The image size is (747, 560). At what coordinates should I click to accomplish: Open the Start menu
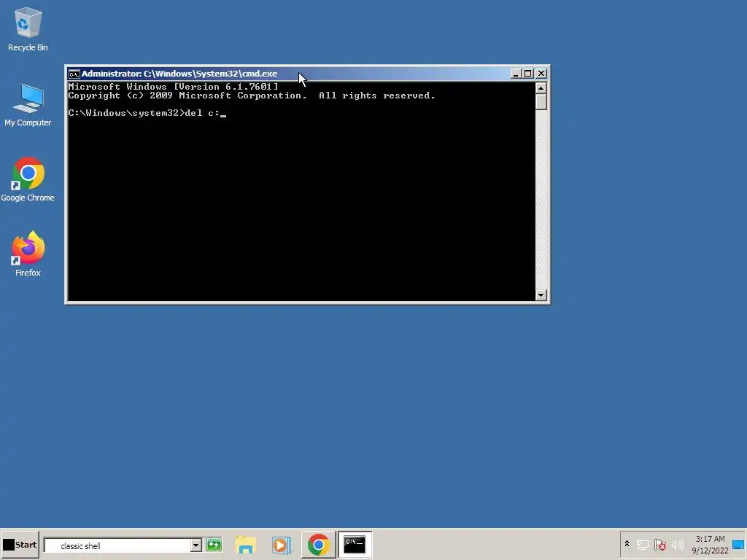click(20, 545)
